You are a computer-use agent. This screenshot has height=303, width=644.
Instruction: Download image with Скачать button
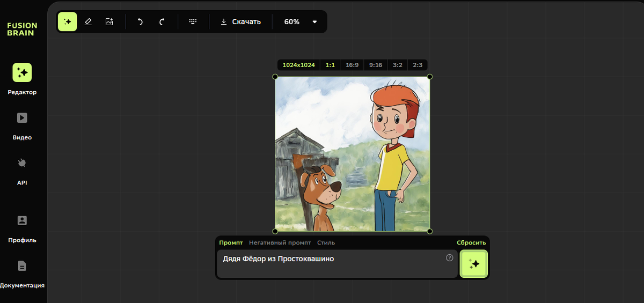pyautogui.click(x=241, y=22)
